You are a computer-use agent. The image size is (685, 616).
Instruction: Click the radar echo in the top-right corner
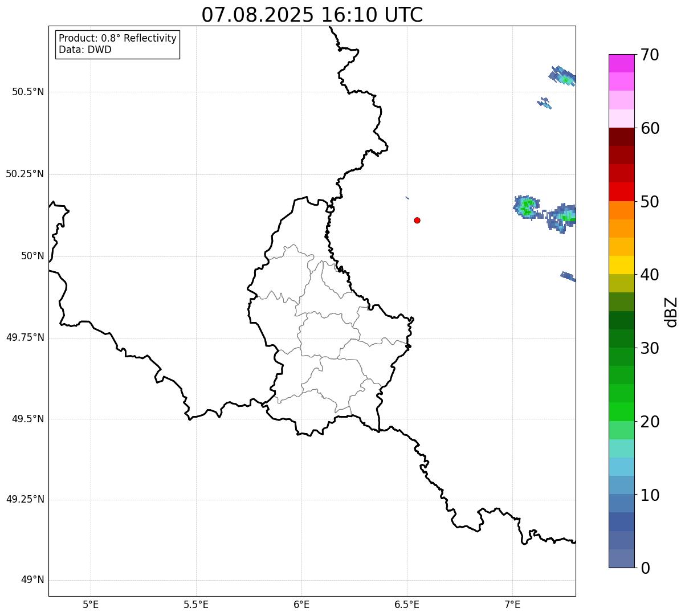tap(562, 76)
